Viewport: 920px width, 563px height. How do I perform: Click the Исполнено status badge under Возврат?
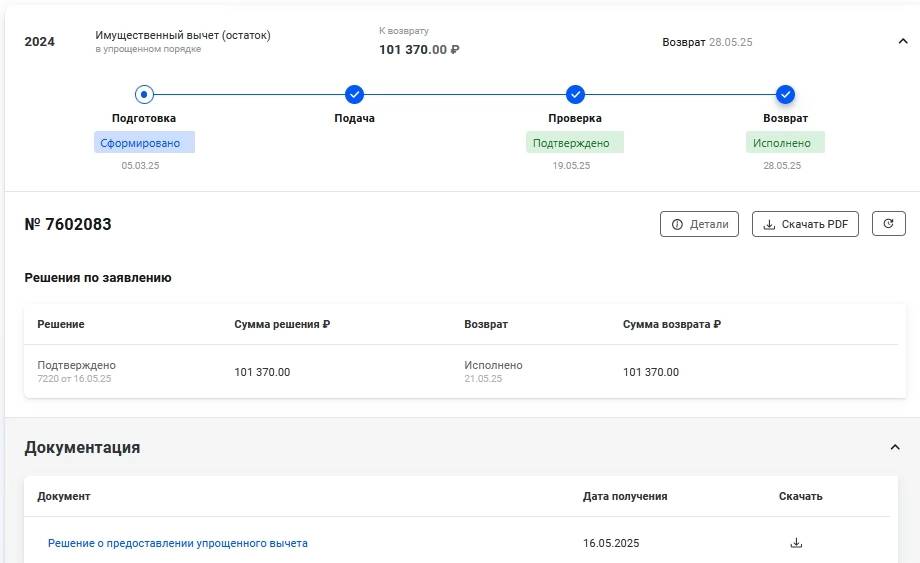[x=785, y=143]
